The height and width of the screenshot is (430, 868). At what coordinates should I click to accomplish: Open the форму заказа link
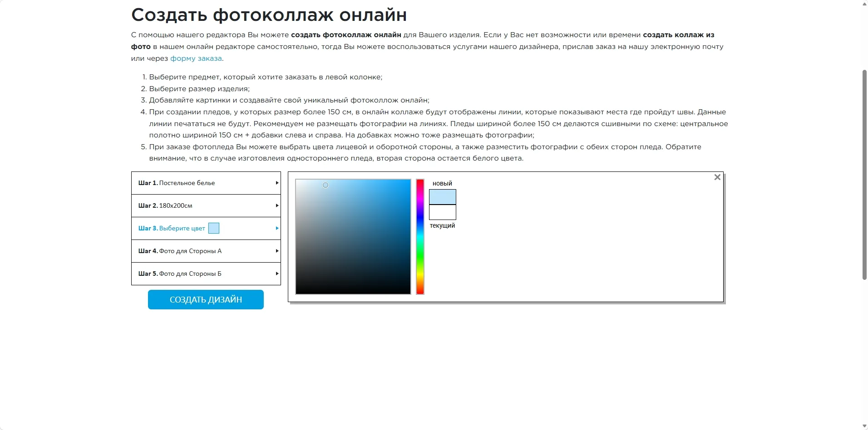(x=196, y=58)
